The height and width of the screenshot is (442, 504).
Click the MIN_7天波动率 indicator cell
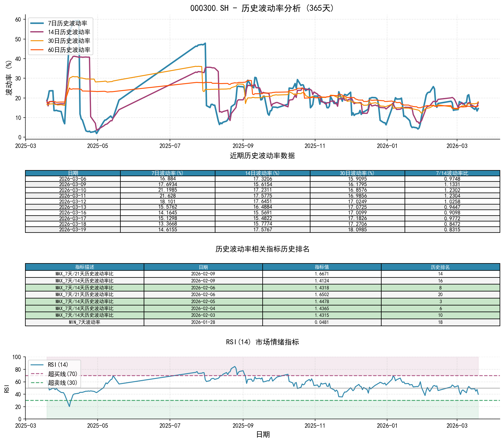[x=85, y=322]
